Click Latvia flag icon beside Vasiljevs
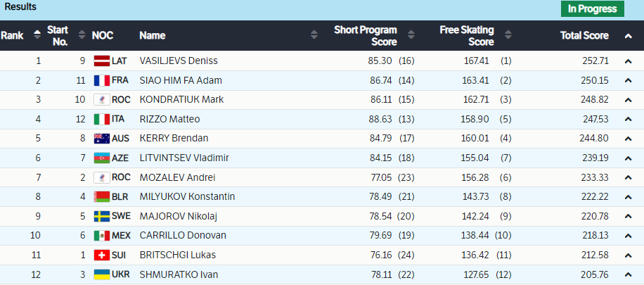The width and height of the screenshot is (644, 285). coord(102,61)
